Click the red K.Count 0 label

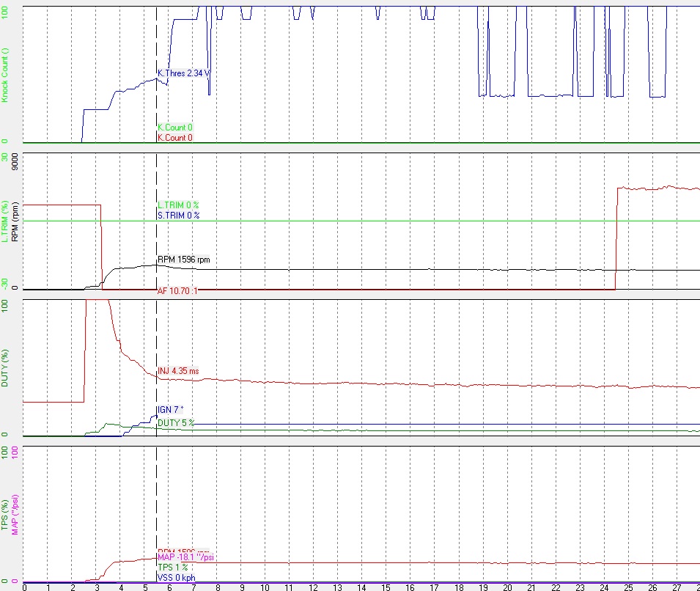point(175,138)
